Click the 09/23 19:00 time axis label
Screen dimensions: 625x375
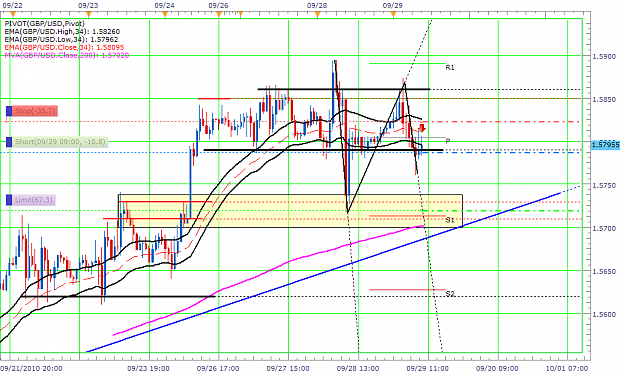(148, 368)
